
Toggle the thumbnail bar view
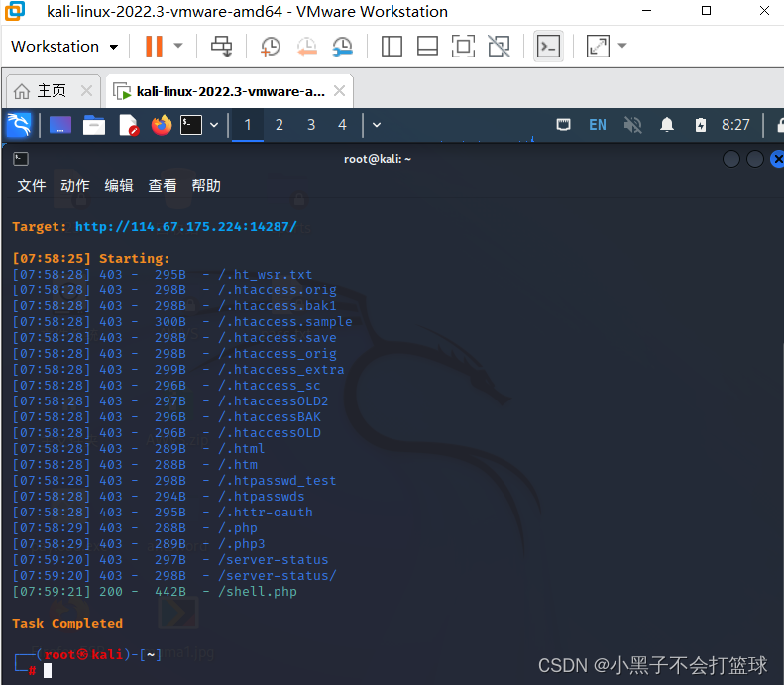click(427, 46)
